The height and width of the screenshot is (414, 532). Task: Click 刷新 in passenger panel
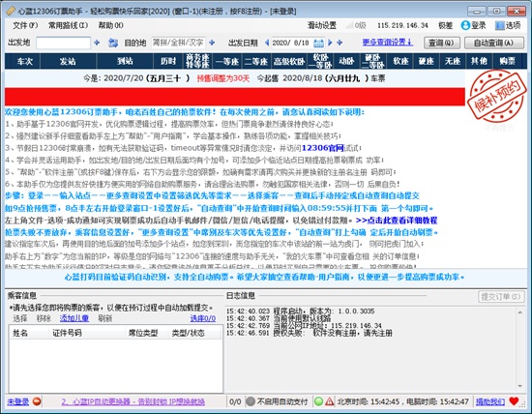pos(105,318)
